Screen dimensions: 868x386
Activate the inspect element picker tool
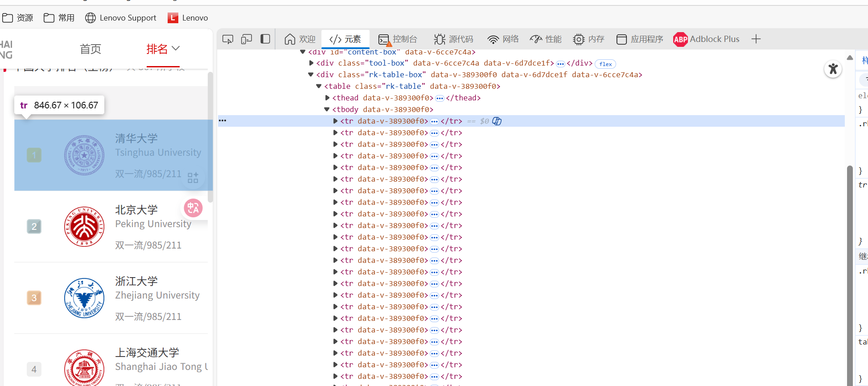[x=228, y=39]
